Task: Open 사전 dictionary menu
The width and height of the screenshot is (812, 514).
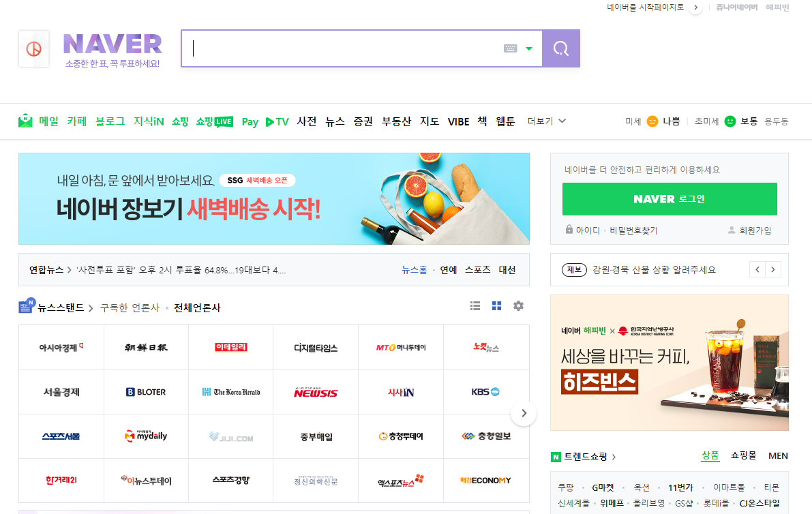Action: point(307,121)
